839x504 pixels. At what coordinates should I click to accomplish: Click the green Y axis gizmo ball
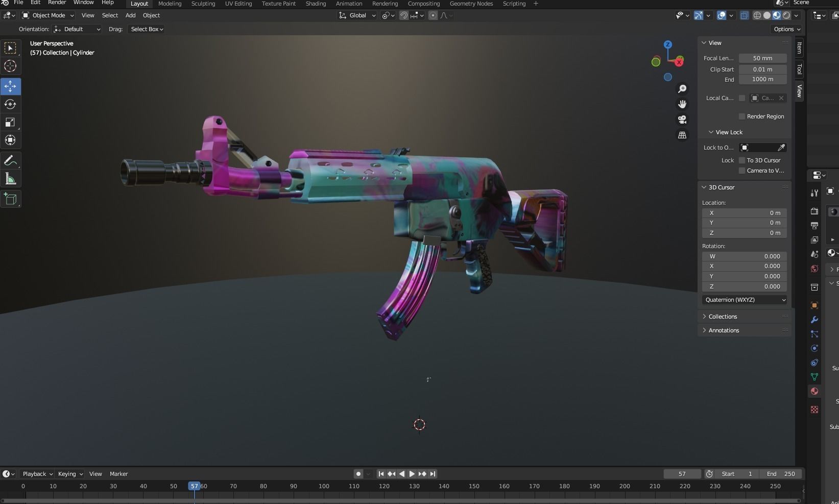point(656,62)
